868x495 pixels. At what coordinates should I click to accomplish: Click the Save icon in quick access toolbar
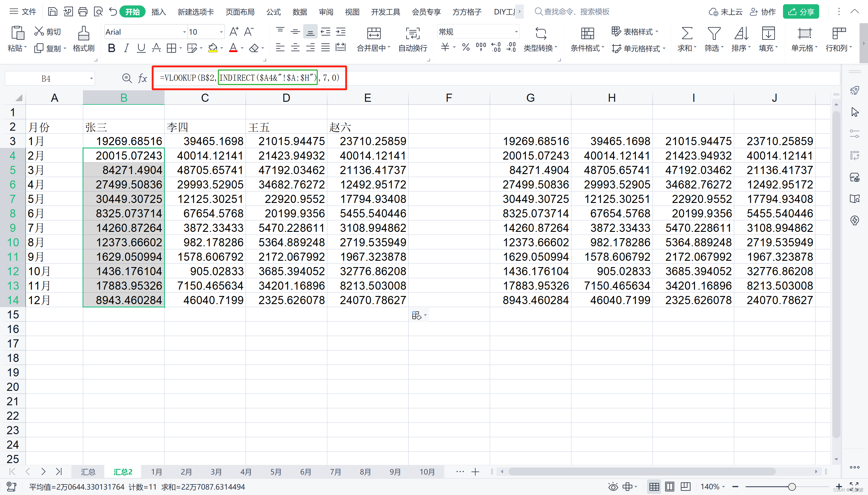click(52, 12)
